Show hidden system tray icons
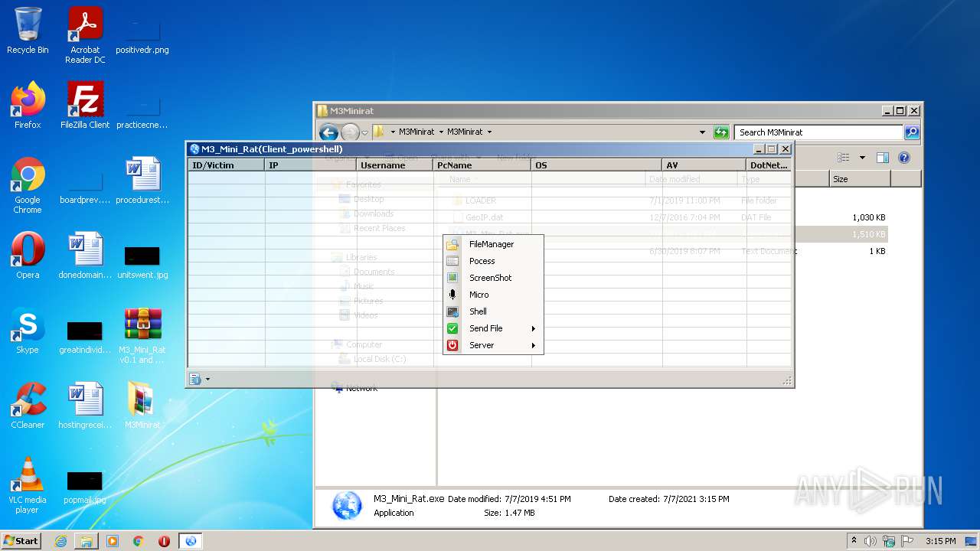Screen dimensions: 980x551 pos(854,540)
